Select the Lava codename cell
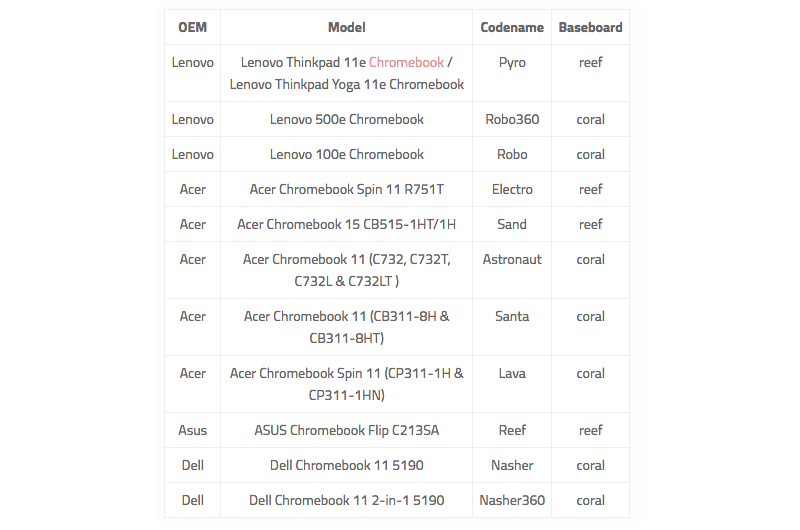This screenshot has width=800, height=530. 512,384
